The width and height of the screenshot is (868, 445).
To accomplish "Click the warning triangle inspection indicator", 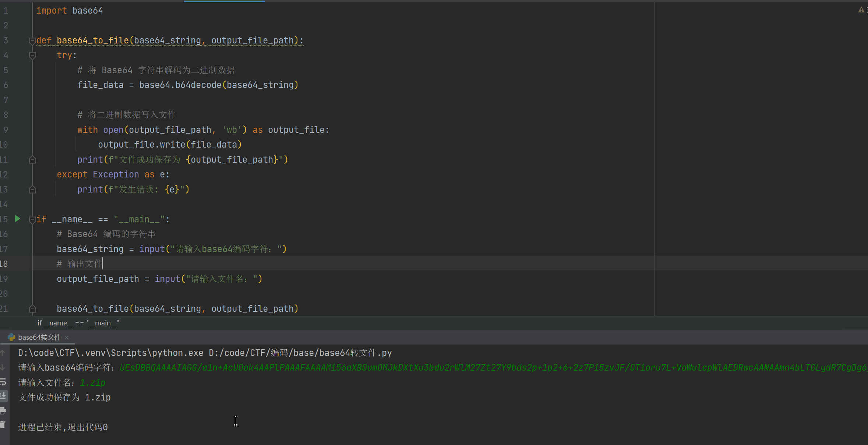I will point(861,10).
